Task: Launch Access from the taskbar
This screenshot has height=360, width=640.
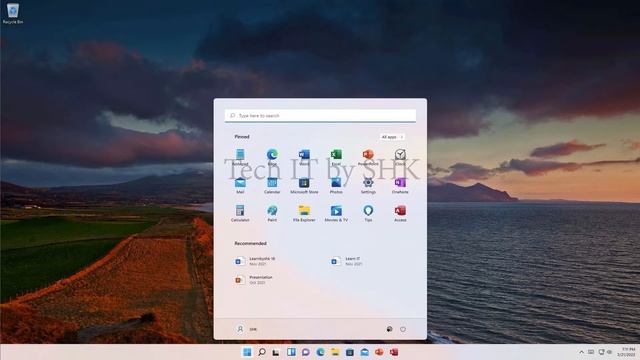Action: tap(394, 352)
